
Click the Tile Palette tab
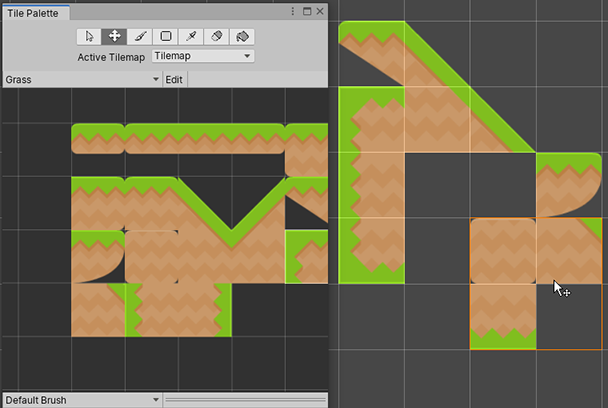(x=34, y=12)
